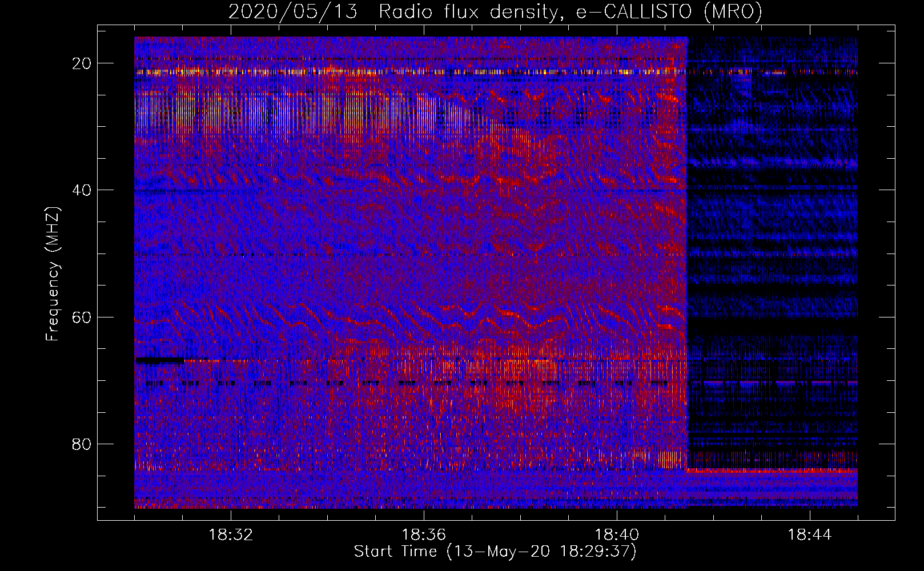Click the date '2020/05/13' in the title
Image resolution: width=924 pixels, height=571 pixels.
[293, 12]
